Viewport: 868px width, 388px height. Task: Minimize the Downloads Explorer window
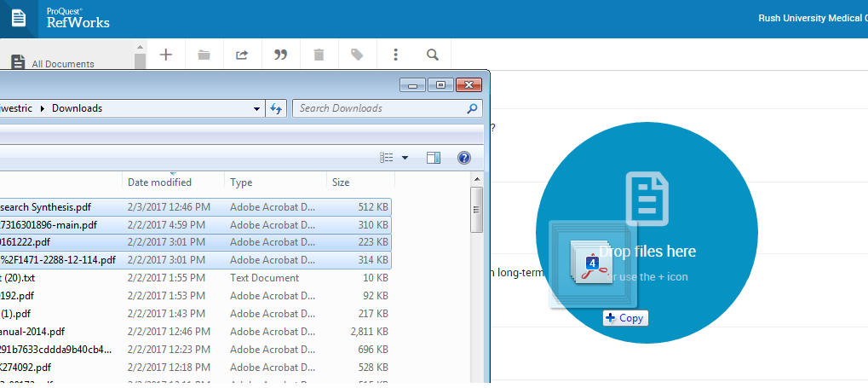click(x=413, y=84)
